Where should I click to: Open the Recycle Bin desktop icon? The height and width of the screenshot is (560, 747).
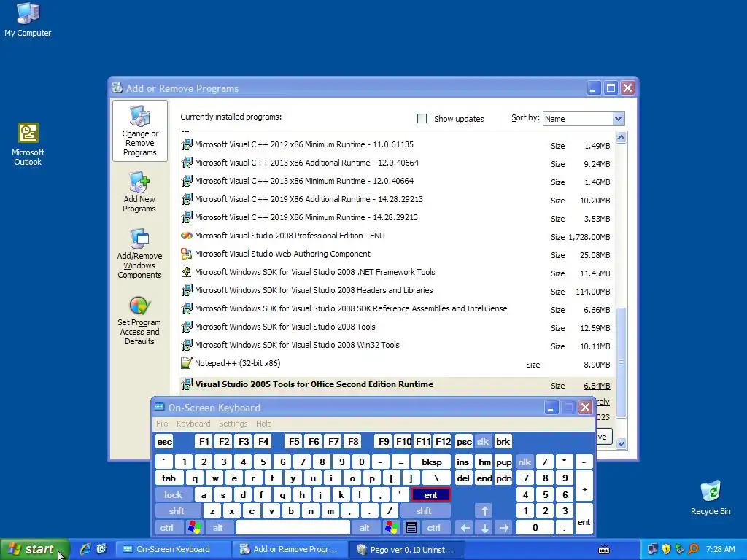coord(711,497)
